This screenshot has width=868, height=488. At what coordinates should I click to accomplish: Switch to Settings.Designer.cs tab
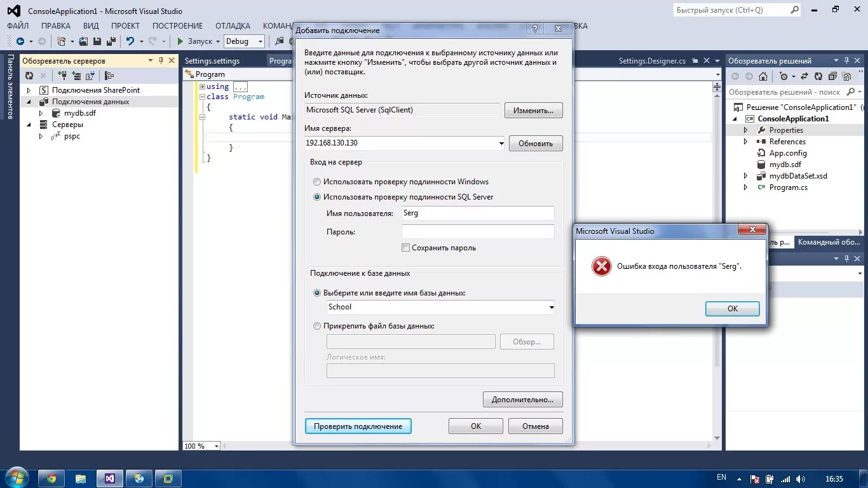(652, 61)
